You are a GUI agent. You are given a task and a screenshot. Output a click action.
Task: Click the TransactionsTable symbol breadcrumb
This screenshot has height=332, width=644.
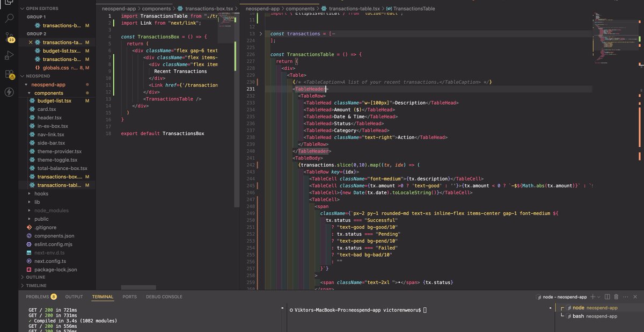click(415, 9)
